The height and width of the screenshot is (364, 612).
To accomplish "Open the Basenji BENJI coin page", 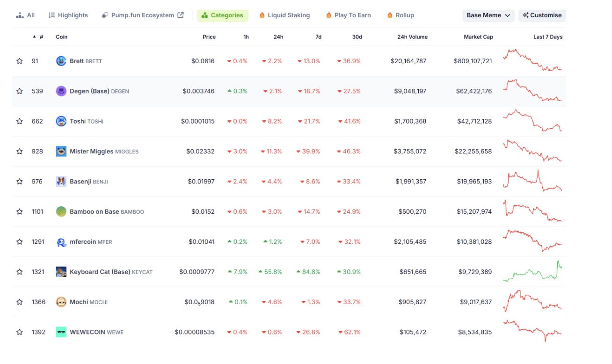I will pyautogui.click(x=89, y=182).
